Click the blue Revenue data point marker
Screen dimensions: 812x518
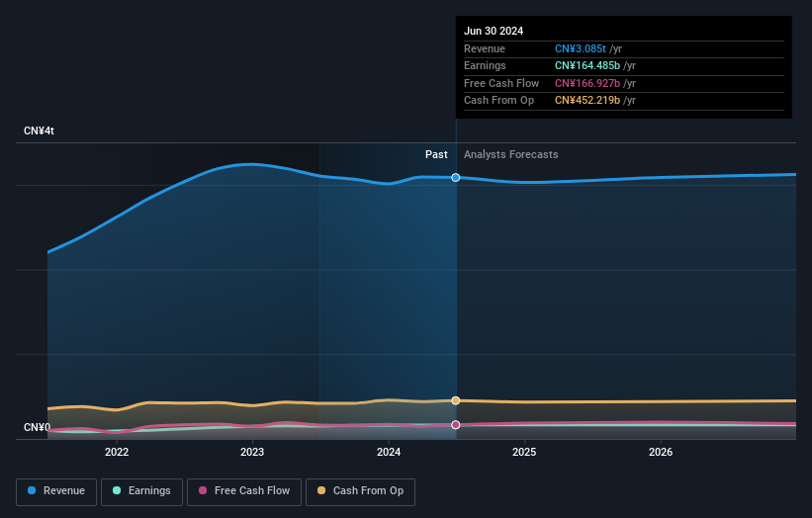point(456,178)
